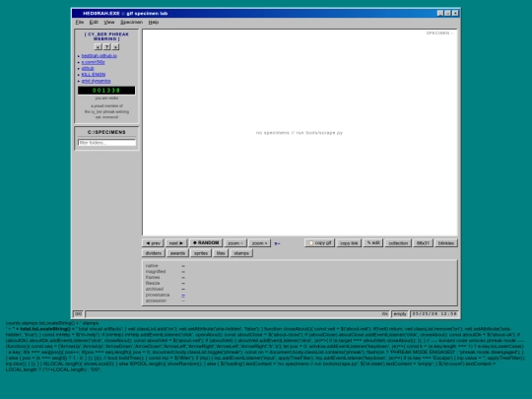The width and height of the screenshot is (532, 399).
Task: Click the no specimens message in viewer
Action: (x=299, y=133)
